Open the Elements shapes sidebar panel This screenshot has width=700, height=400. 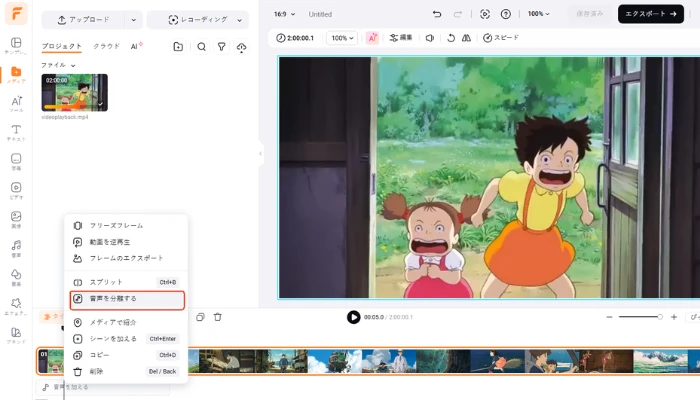tap(16, 277)
